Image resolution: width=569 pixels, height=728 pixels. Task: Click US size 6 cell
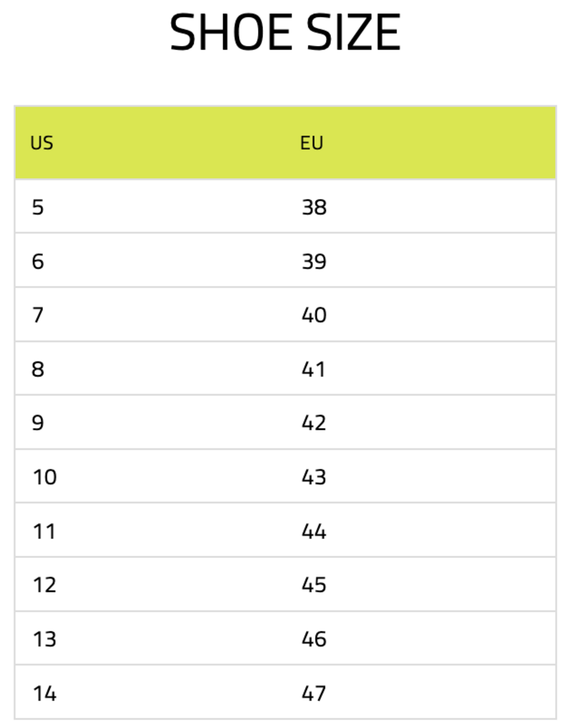38,261
